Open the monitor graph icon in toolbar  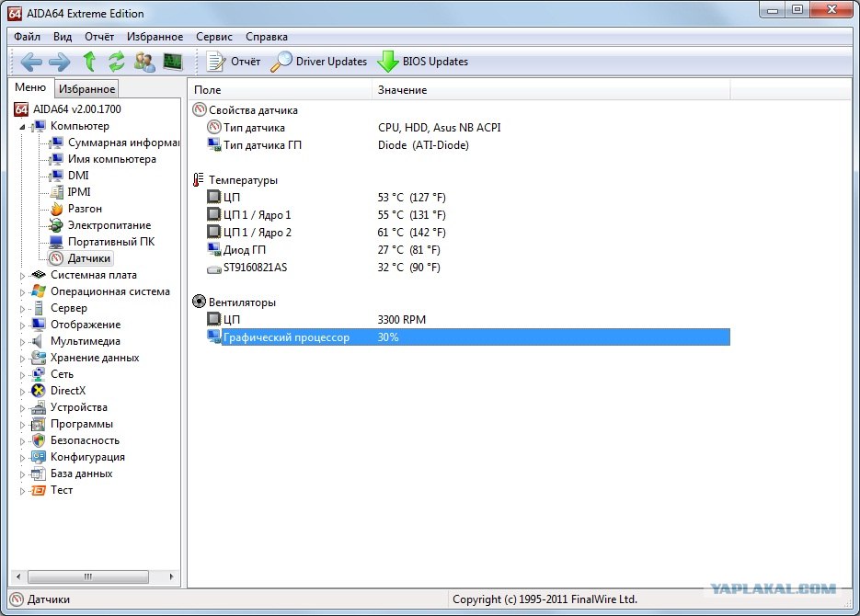(x=173, y=62)
